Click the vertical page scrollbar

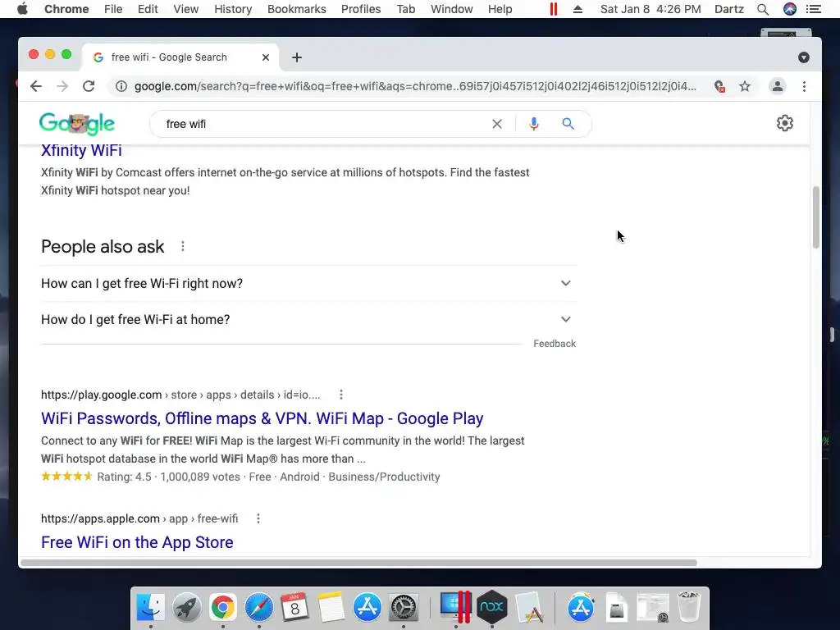tap(816, 217)
